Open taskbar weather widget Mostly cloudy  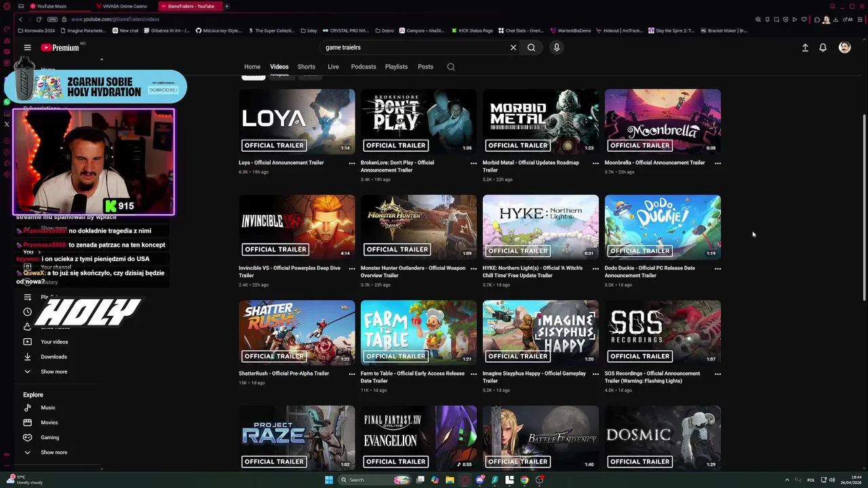(24, 480)
